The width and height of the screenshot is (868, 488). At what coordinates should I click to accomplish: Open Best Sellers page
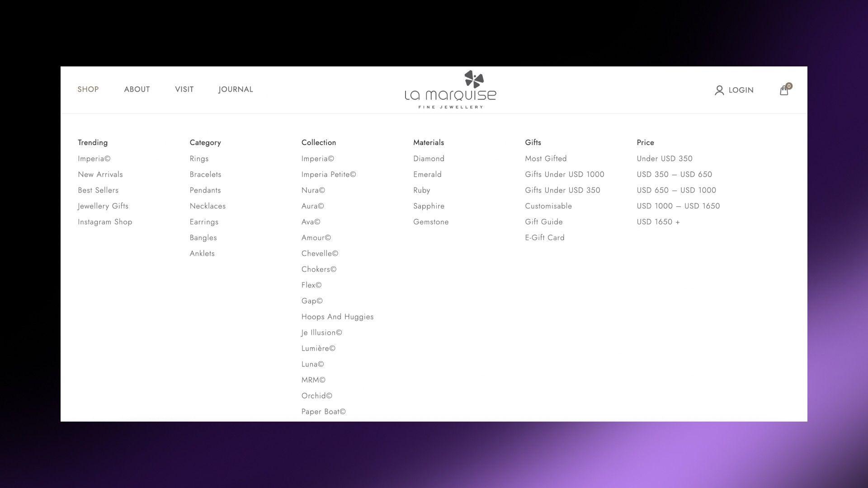pyautogui.click(x=98, y=190)
